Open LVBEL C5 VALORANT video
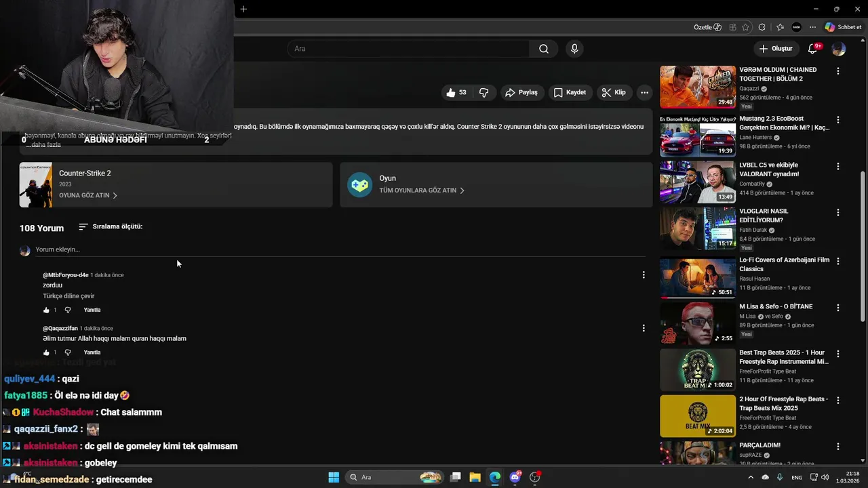 click(698, 182)
